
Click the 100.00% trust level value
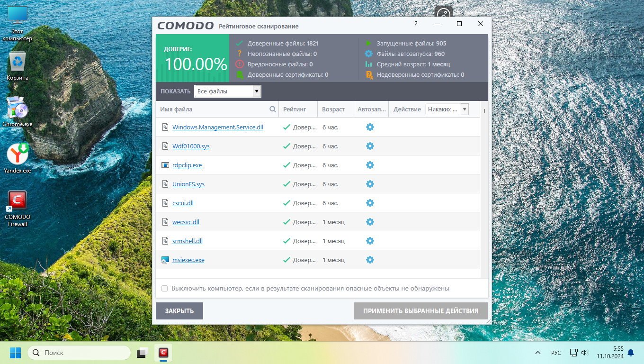196,64
